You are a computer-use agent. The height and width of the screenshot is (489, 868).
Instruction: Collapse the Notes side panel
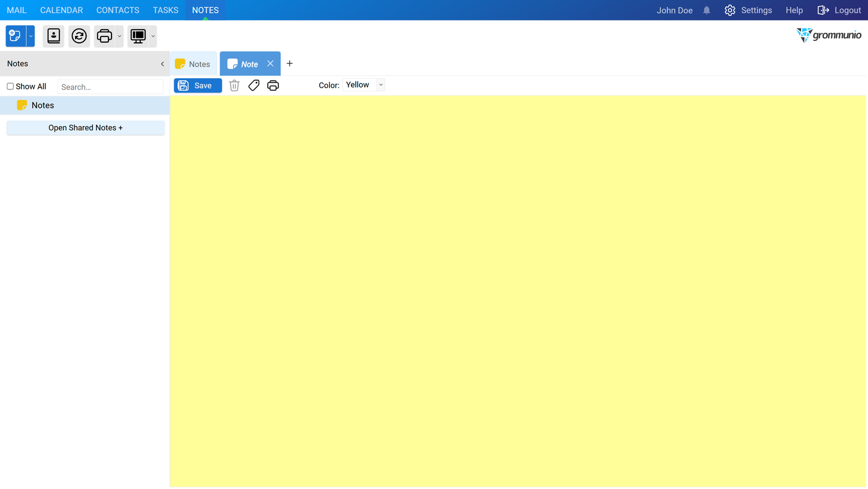[162, 64]
